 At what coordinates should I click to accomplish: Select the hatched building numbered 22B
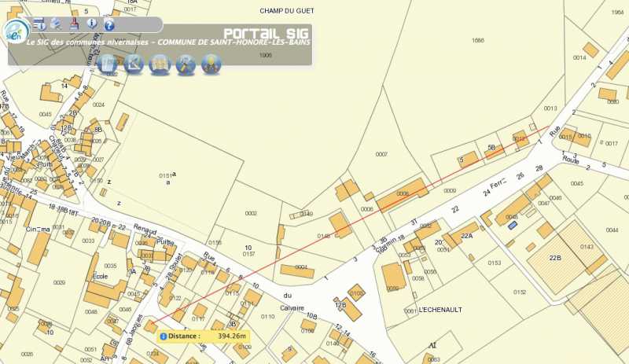(555, 258)
